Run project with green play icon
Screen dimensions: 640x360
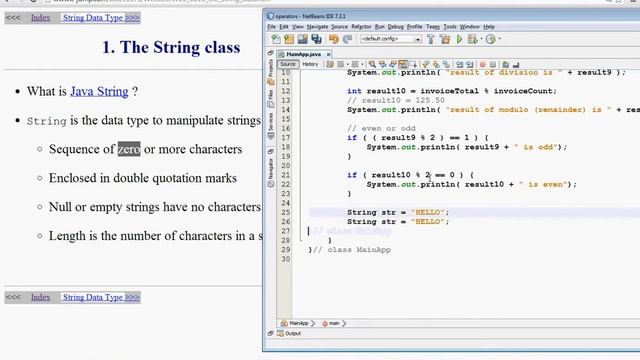(459, 39)
